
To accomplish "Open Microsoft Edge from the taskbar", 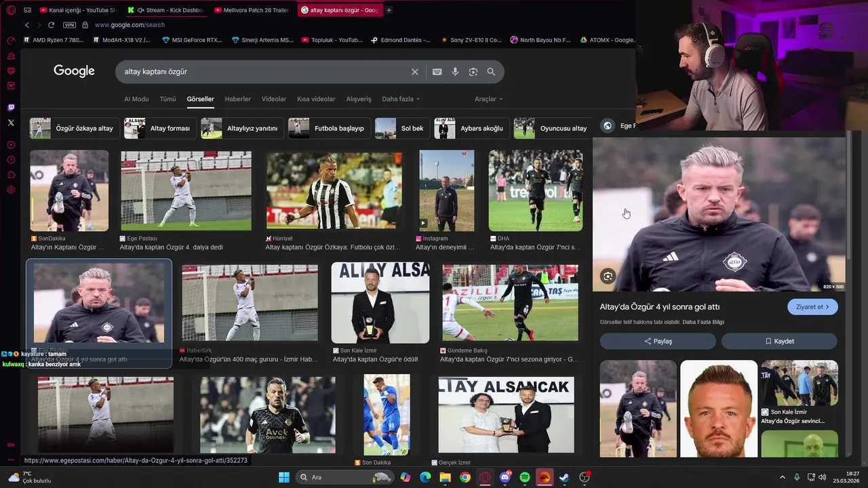I will [x=425, y=477].
